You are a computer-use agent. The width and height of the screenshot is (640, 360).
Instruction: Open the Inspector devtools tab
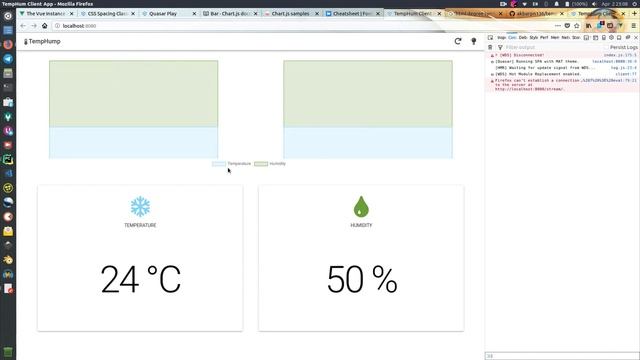point(502,38)
